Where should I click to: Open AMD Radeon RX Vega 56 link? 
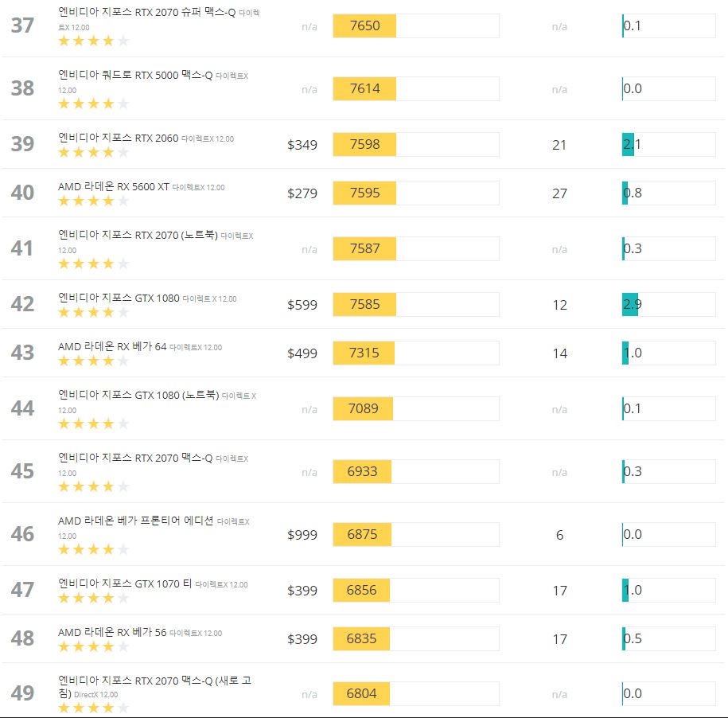(112, 632)
